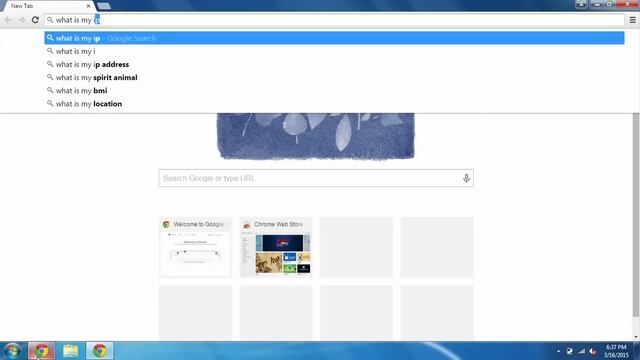Start voice search with microphone icon
This screenshot has height=360, width=640.
(466, 178)
